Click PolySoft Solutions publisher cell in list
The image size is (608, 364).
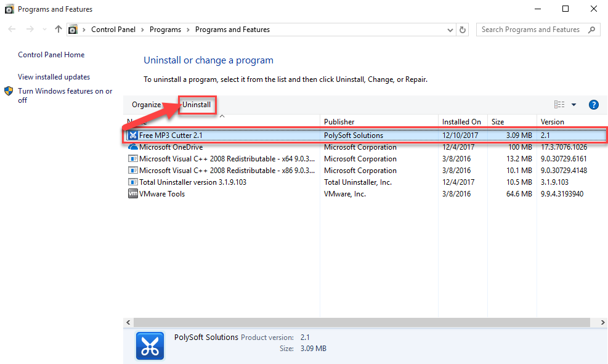pyautogui.click(x=354, y=135)
